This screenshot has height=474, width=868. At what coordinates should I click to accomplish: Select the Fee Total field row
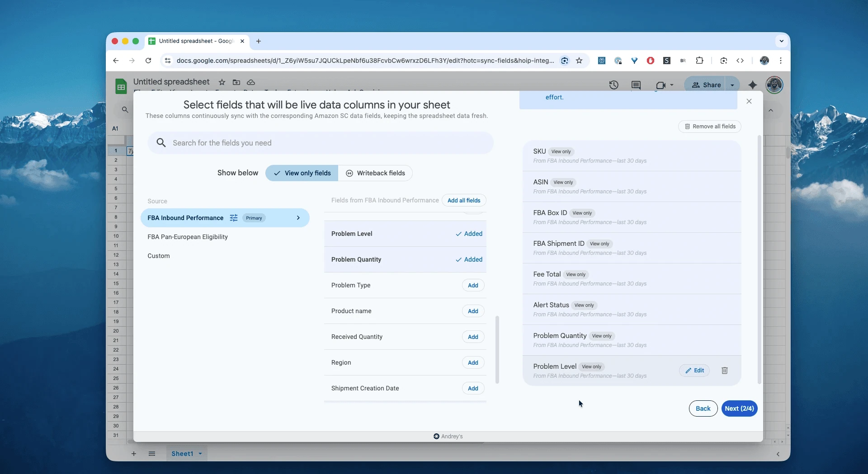[632, 279]
